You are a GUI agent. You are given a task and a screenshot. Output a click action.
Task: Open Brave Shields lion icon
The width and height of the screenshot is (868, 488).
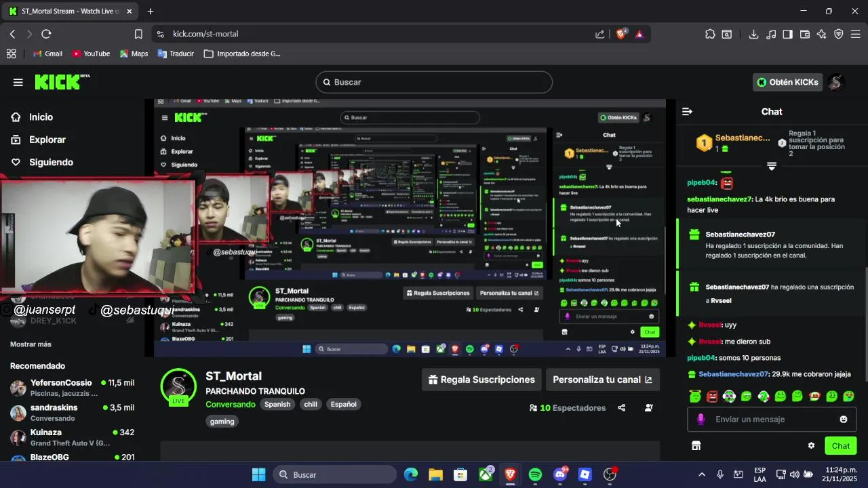620,34
